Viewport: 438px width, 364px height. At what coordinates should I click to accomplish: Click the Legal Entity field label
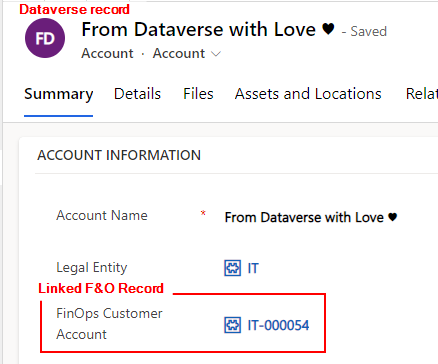click(x=92, y=268)
